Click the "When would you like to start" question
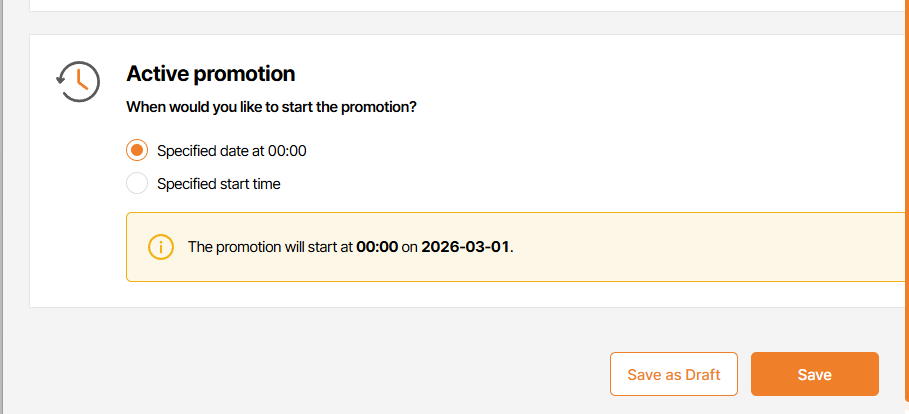909x414 pixels. point(271,107)
